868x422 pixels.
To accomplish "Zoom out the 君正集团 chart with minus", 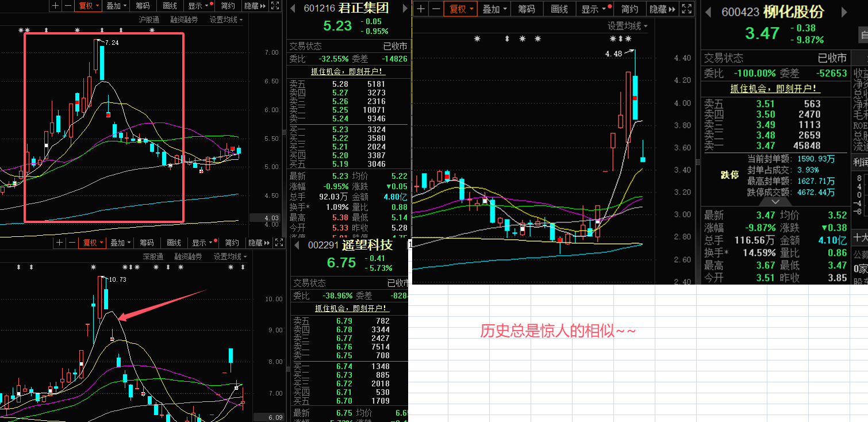I will pyautogui.click(x=67, y=6).
